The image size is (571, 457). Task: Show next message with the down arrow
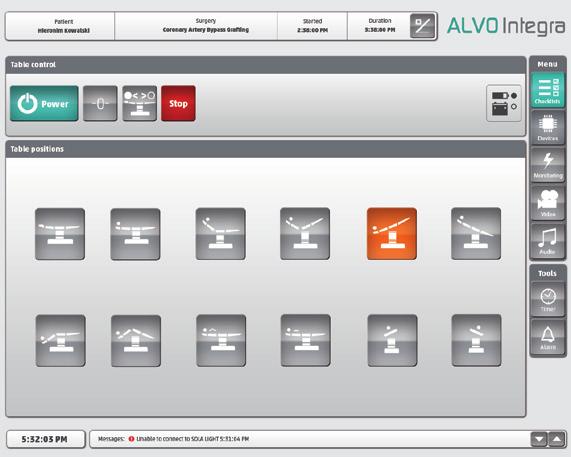(539, 439)
